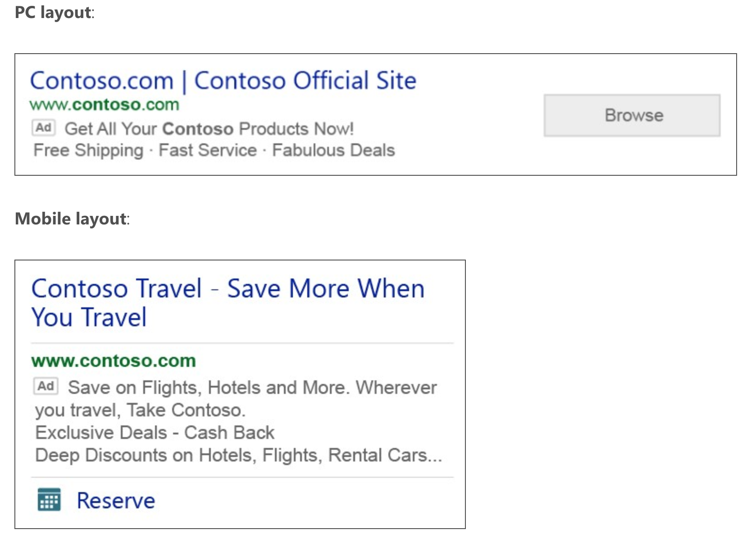Viewport: 756px width, 548px height.
Task: Click the Reserve action link
Action: click(x=116, y=500)
